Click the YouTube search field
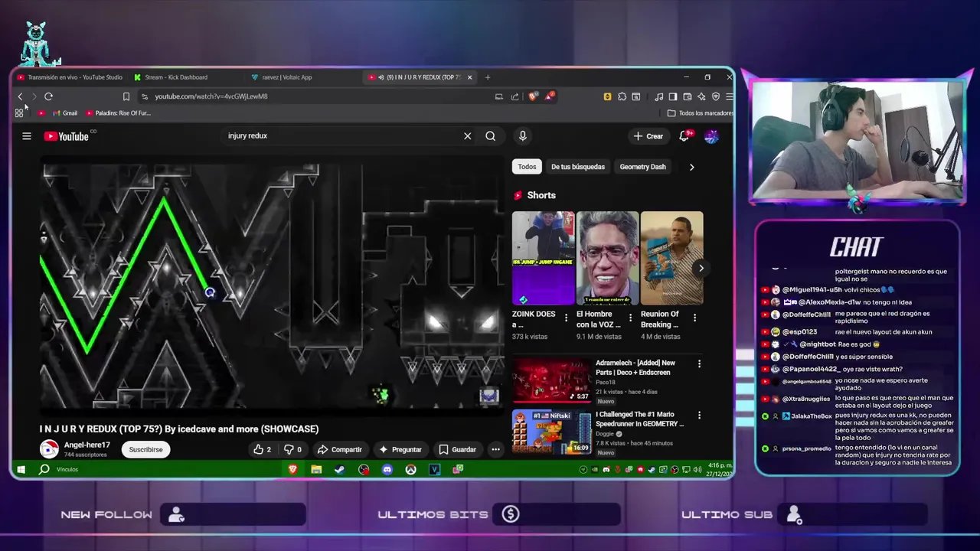Screen dimensions: 980x551 [341, 135]
